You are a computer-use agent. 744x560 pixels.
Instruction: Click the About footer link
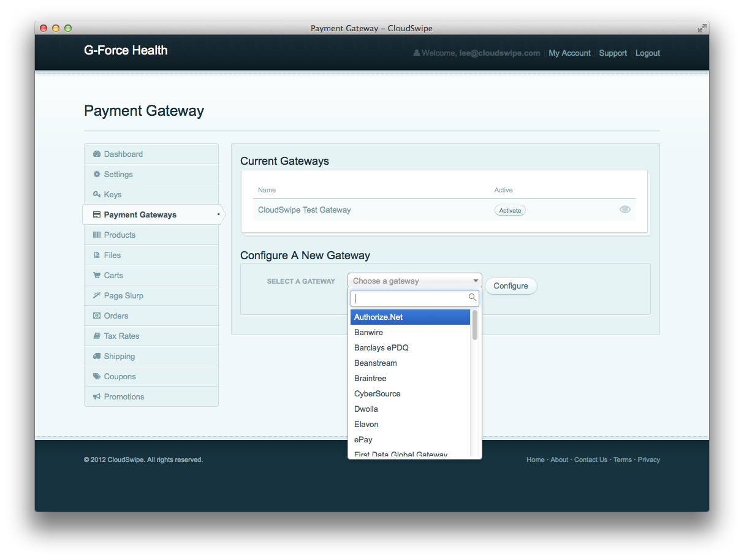point(559,460)
